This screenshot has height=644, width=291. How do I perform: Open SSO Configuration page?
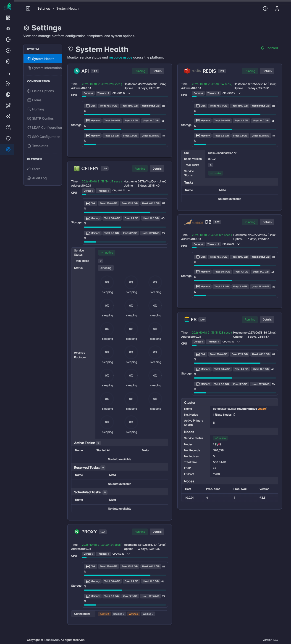click(x=42, y=137)
